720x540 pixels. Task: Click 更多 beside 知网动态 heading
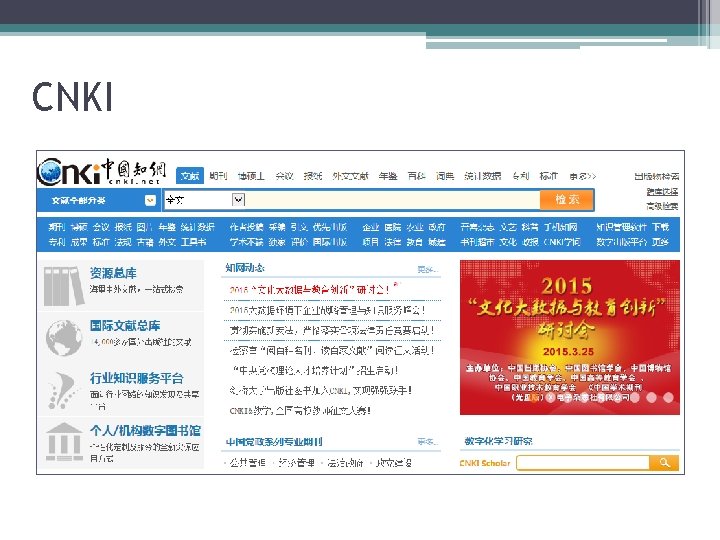(x=428, y=270)
